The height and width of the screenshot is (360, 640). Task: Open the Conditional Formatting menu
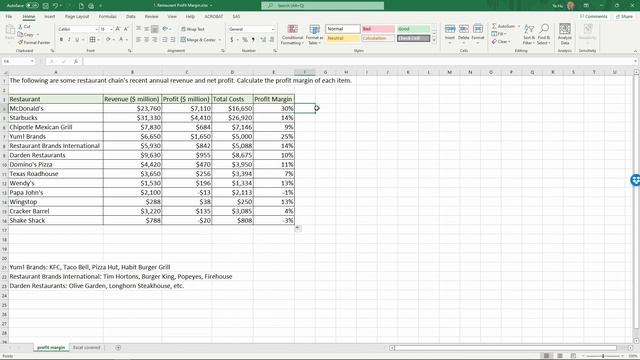point(292,34)
